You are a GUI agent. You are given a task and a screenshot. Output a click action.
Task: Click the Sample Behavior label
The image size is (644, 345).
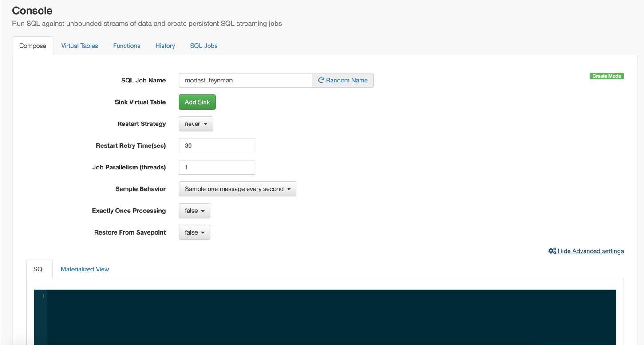click(141, 189)
